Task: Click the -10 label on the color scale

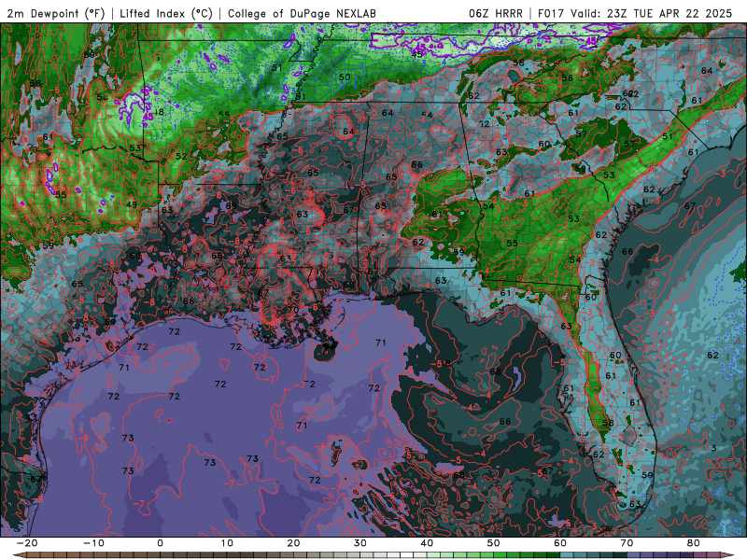Action: point(93,543)
